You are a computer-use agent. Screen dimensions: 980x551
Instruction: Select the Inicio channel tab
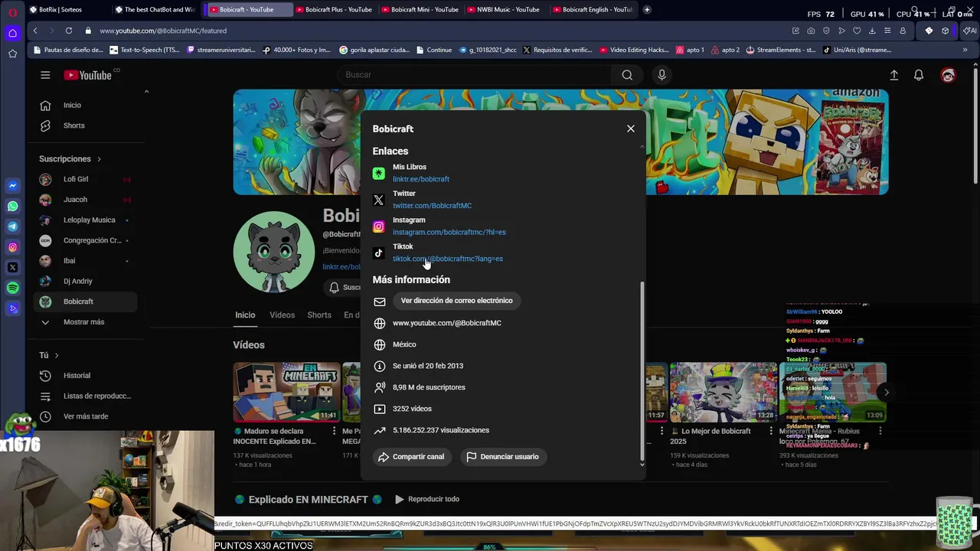coord(245,315)
